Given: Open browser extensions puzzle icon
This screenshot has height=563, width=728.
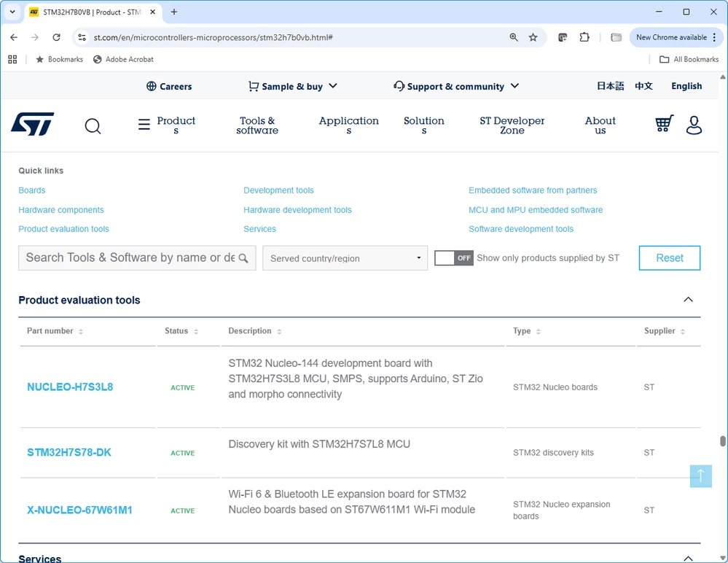Looking at the screenshot, I should coord(584,37).
